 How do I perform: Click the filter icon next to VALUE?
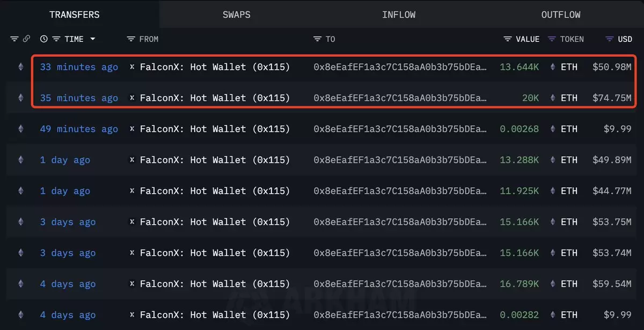coord(508,39)
